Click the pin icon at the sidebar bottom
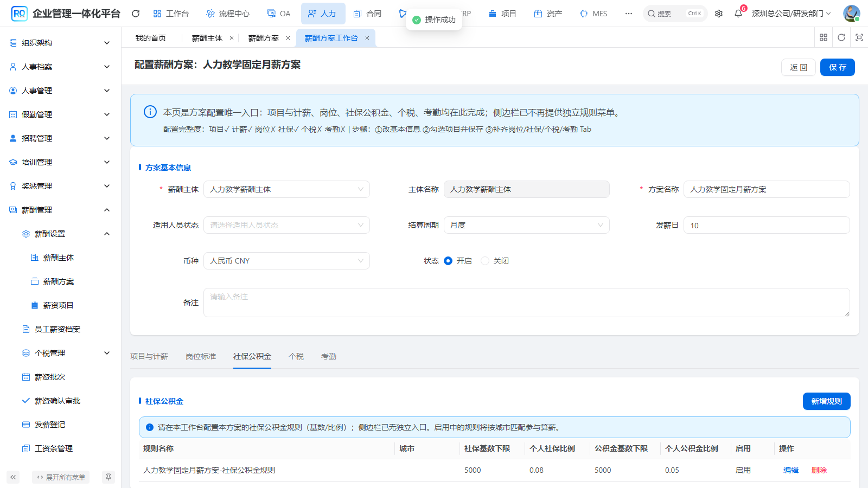The height and width of the screenshot is (488, 868). (x=108, y=477)
